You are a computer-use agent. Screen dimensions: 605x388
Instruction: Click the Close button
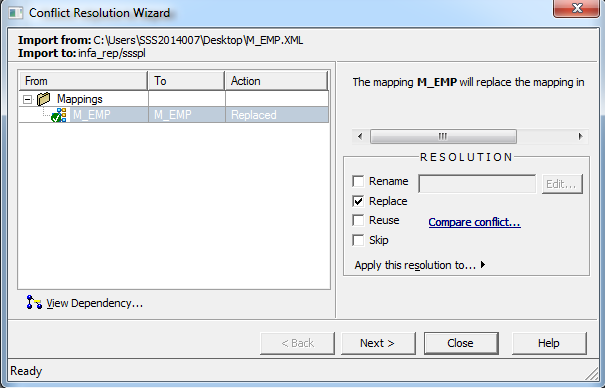461,343
